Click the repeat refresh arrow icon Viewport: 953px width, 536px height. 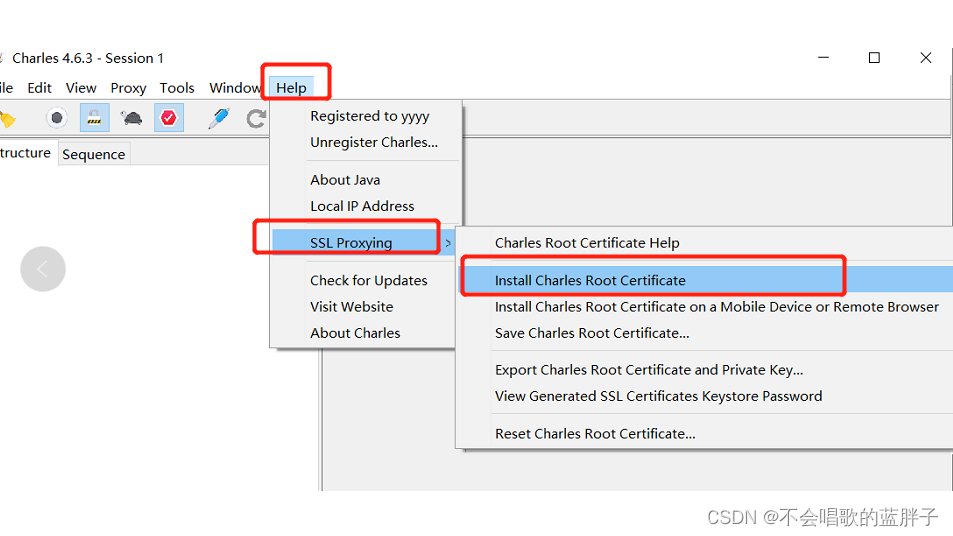(256, 118)
